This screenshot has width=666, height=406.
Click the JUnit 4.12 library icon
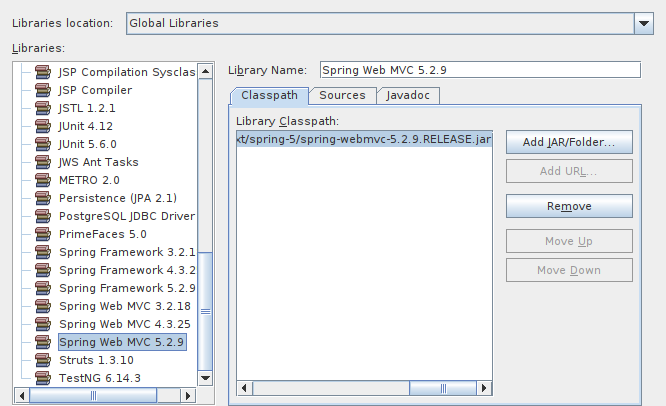[43, 126]
